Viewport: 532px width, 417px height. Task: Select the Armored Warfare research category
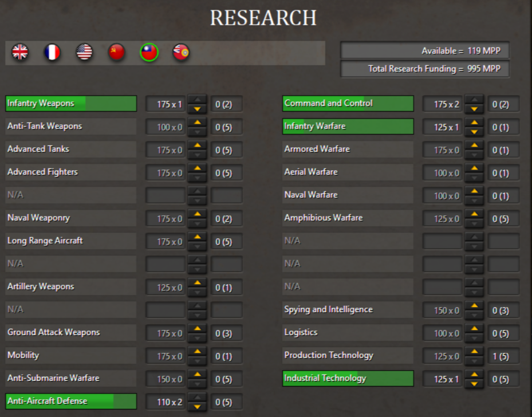pos(348,150)
